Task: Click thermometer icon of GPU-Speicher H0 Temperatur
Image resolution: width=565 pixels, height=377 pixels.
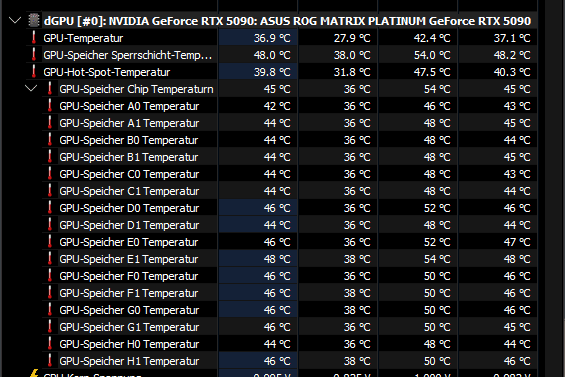Action: 50,343
